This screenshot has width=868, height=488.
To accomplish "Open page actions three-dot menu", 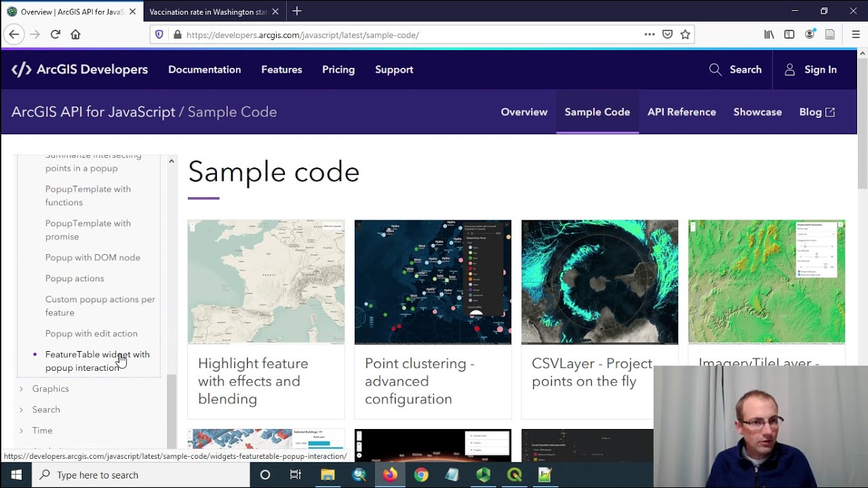I will point(650,35).
